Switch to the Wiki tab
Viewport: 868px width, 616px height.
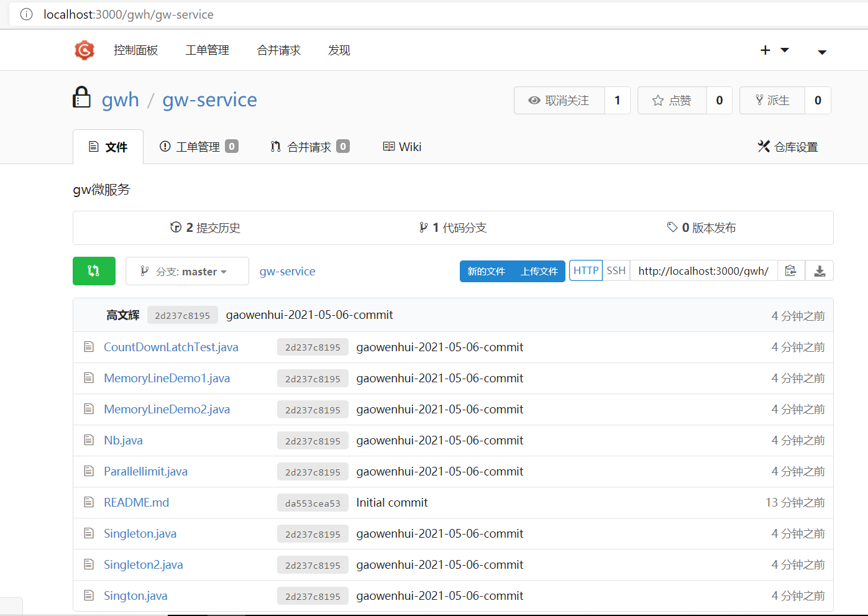pos(401,147)
